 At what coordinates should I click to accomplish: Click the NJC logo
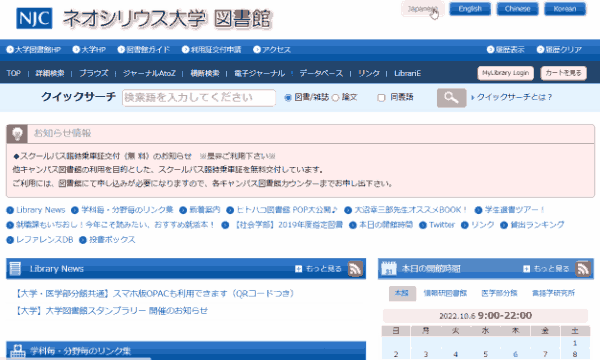[x=34, y=18]
